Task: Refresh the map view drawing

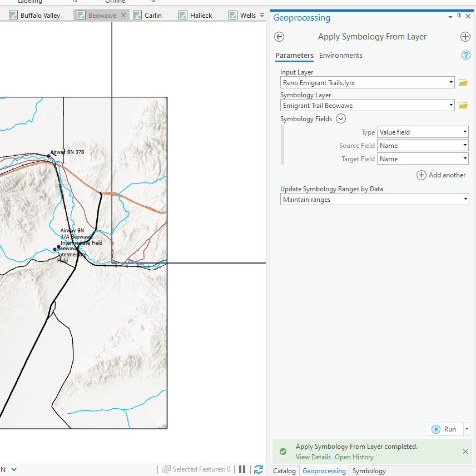Action: pyautogui.click(x=258, y=469)
